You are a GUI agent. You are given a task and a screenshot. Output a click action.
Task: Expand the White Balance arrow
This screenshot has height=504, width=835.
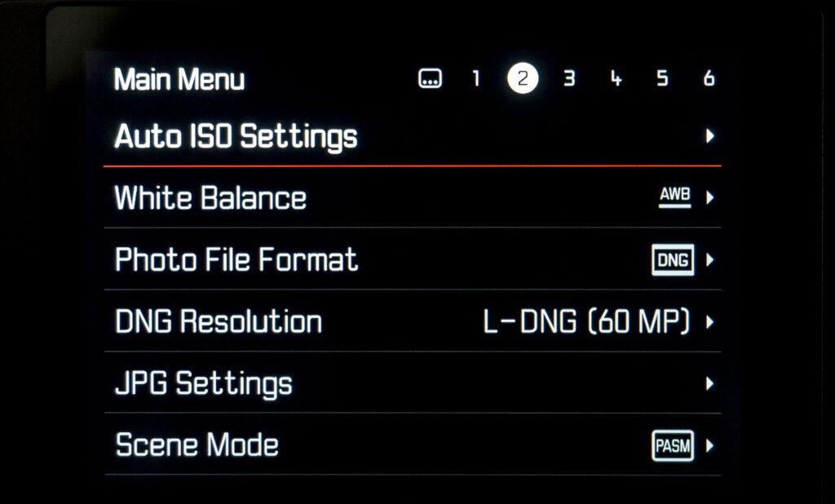click(709, 197)
